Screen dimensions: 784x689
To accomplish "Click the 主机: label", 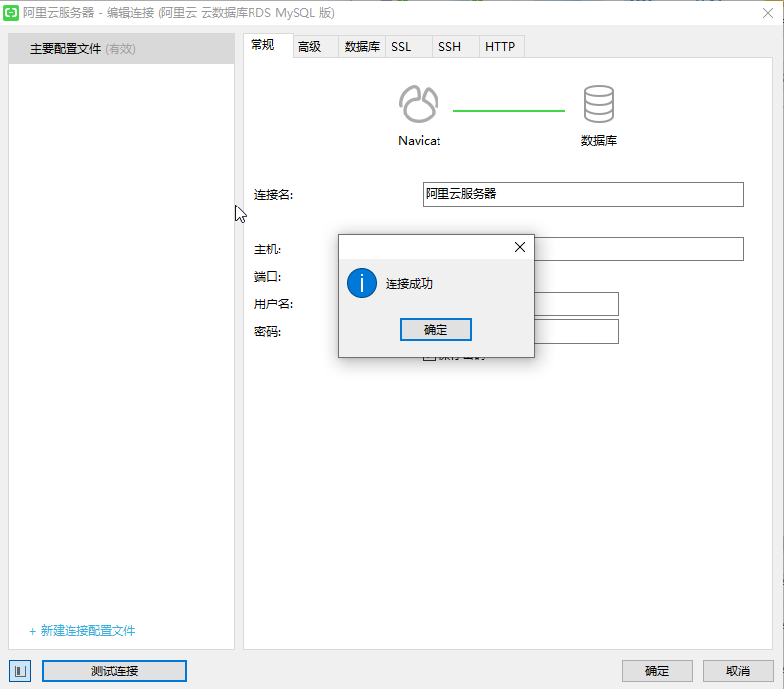I will point(268,249).
